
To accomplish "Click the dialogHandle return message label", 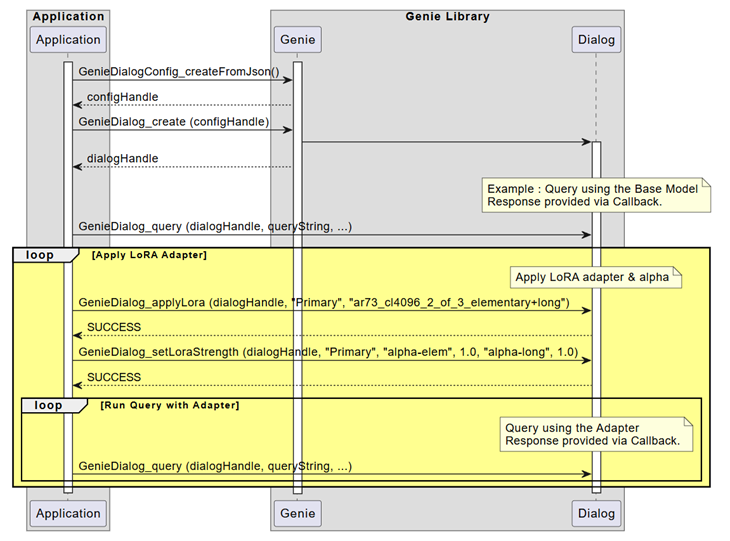I will tap(122, 158).
